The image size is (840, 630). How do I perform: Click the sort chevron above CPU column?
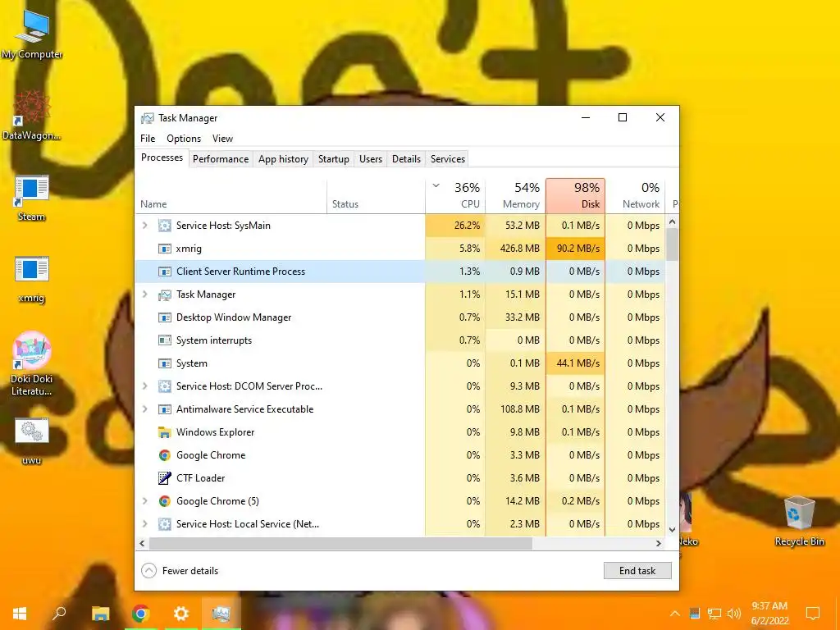click(x=436, y=186)
